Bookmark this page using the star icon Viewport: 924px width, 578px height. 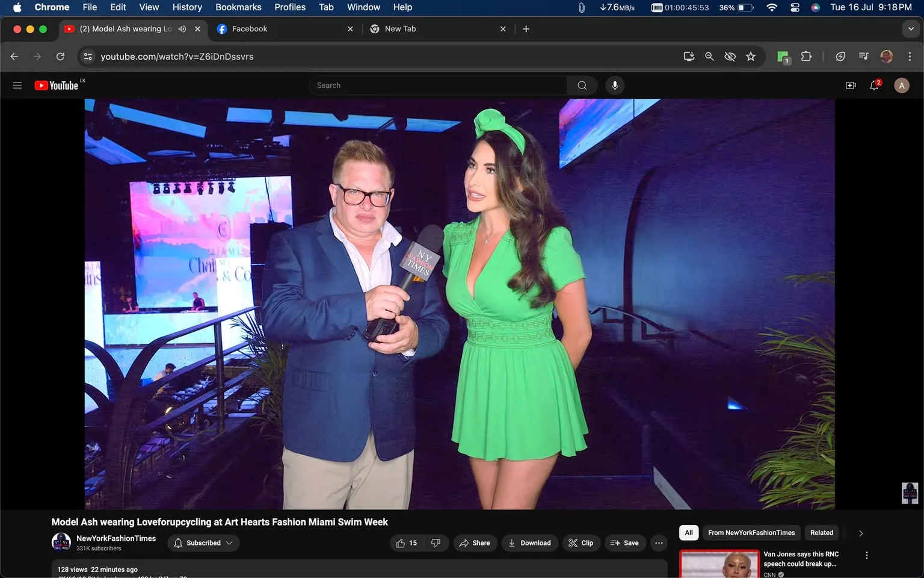pyautogui.click(x=750, y=56)
